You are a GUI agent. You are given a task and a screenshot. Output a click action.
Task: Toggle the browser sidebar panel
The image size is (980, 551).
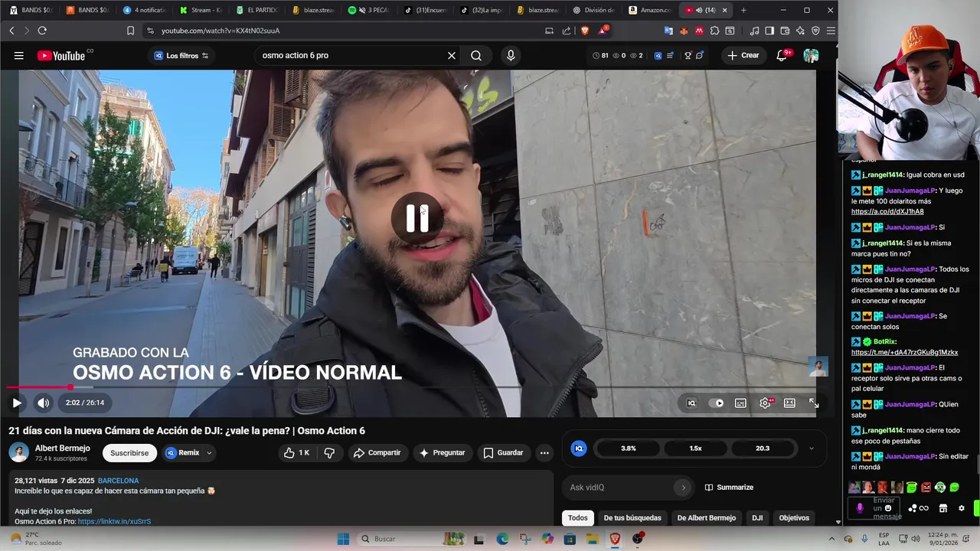(x=769, y=31)
